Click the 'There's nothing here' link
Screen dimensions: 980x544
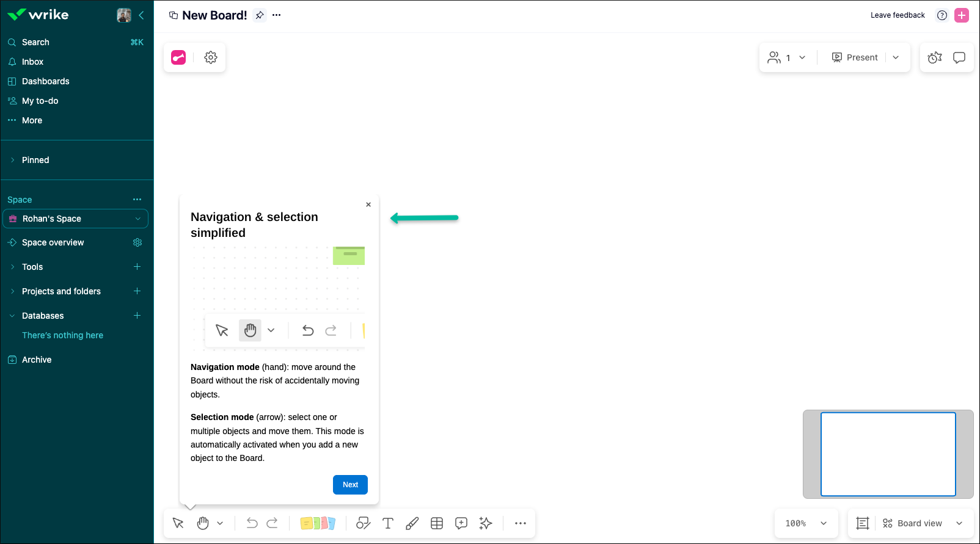(63, 335)
